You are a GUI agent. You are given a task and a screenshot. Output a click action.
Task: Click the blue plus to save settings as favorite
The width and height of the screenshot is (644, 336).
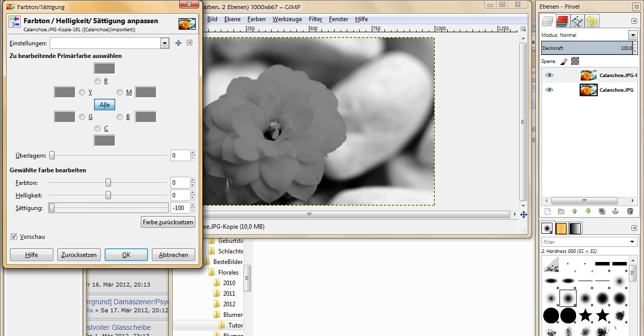coord(178,43)
